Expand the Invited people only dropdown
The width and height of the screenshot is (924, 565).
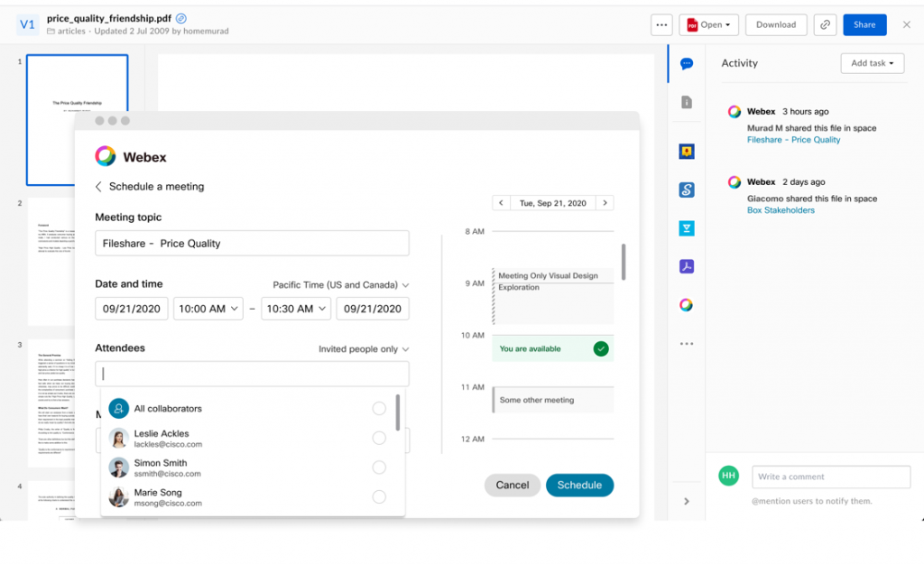(x=364, y=348)
